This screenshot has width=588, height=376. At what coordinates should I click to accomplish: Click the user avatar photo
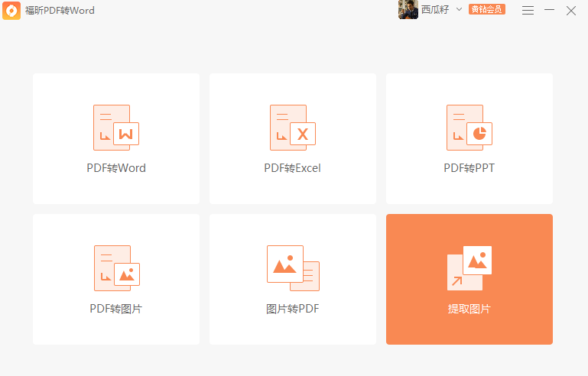(x=408, y=10)
